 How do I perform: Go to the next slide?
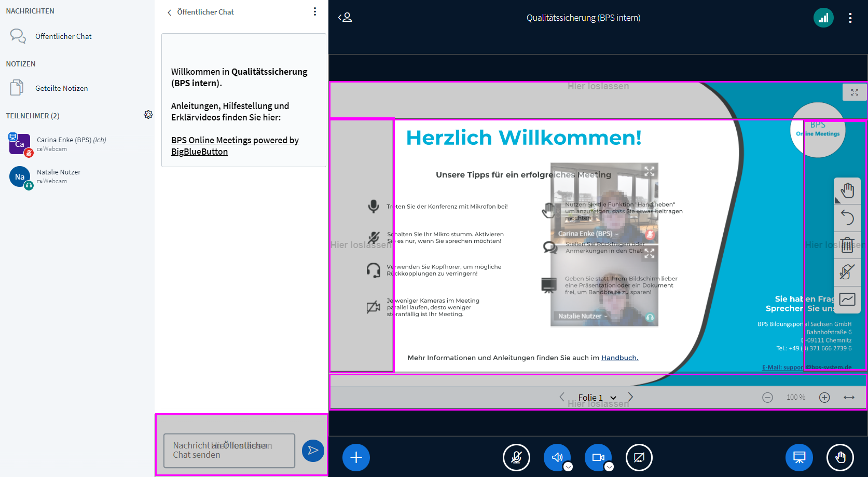tap(630, 397)
